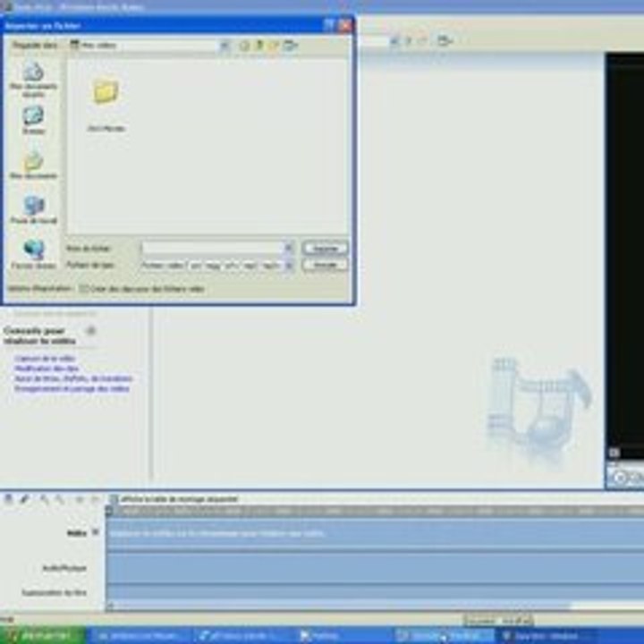Screen dimensions: 644x644
Task: Go up one folder level in the dialog
Action: [259, 46]
